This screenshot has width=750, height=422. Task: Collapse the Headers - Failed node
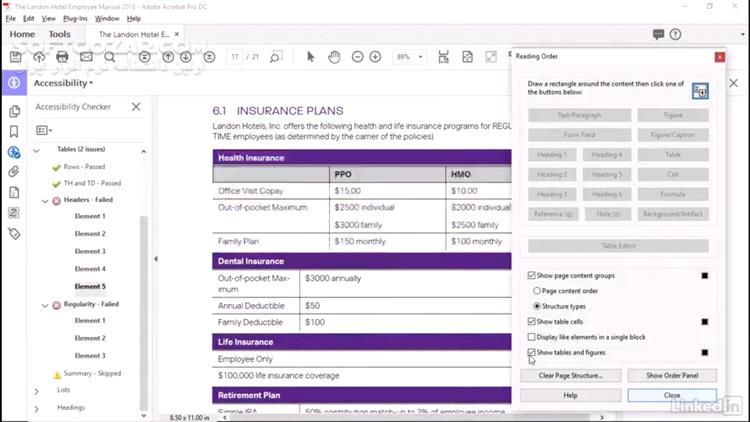45,201
